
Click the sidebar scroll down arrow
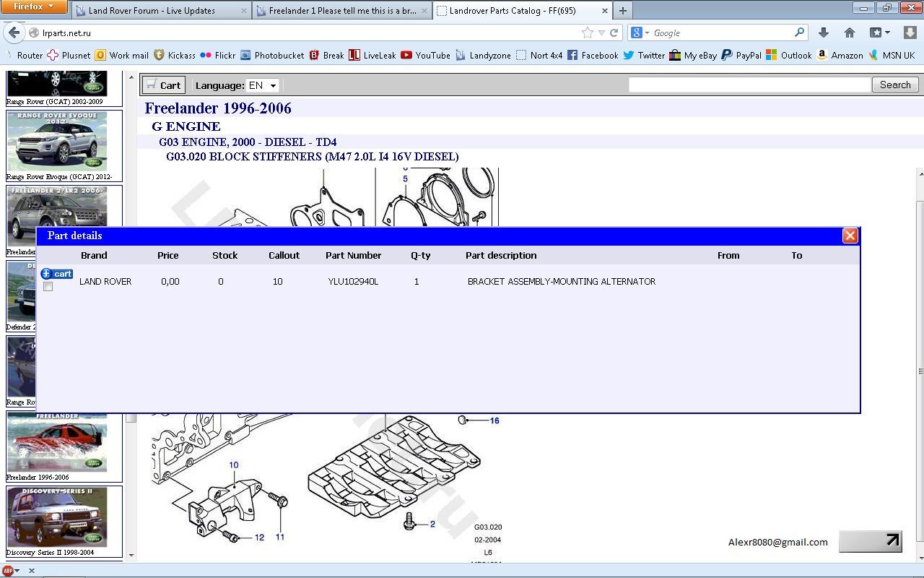[x=131, y=555]
